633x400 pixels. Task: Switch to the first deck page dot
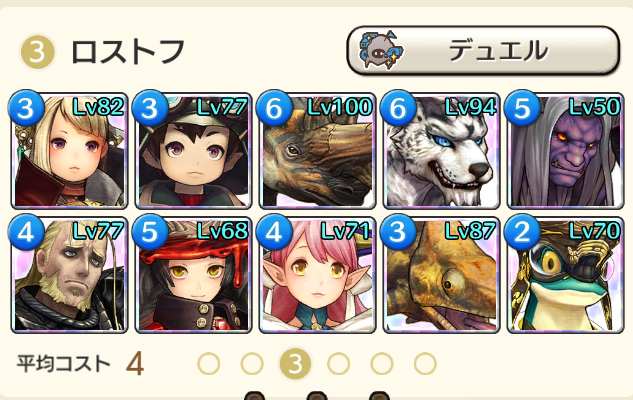[x=209, y=363]
